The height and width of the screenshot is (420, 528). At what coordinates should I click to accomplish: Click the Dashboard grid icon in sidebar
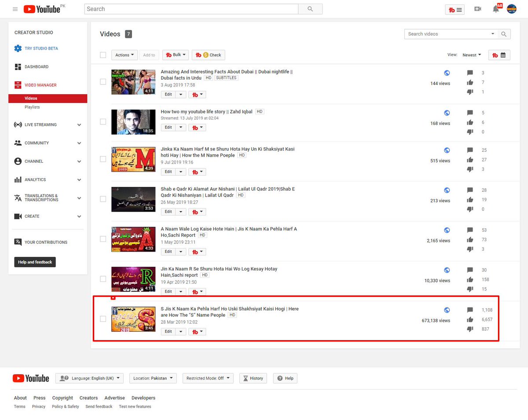click(x=18, y=67)
